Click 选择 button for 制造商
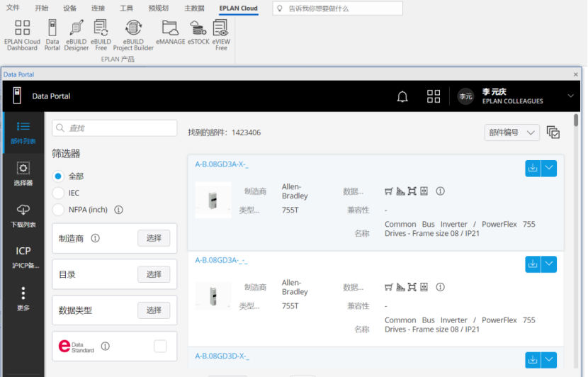This screenshot has height=377, width=588. tap(154, 238)
